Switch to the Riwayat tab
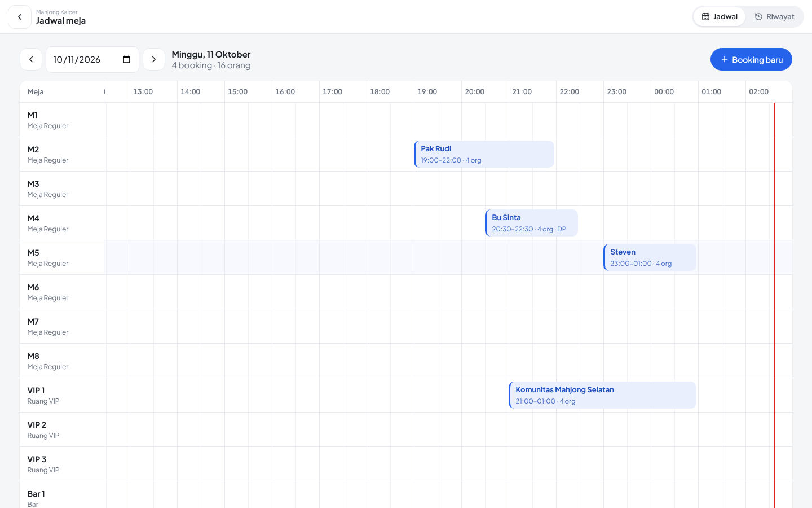This screenshot has height=508, width=812. pyautogui.click(x=774, y=17)
